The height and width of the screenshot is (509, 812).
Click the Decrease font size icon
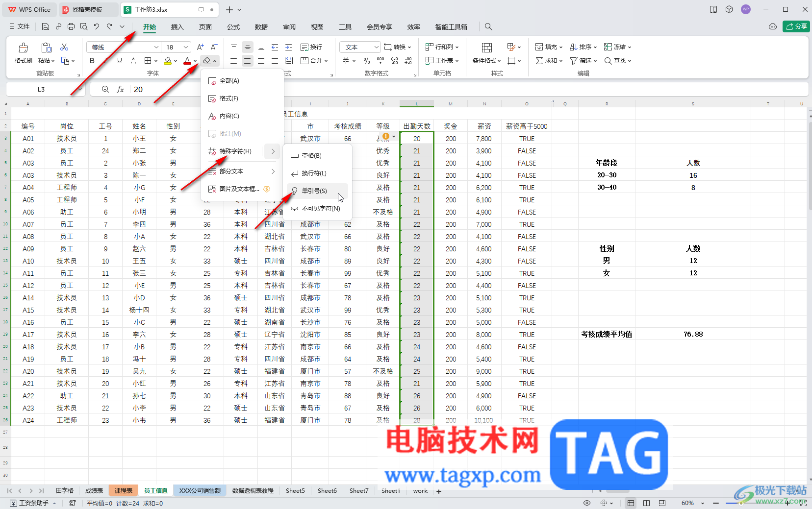click(x=214, y=47)
